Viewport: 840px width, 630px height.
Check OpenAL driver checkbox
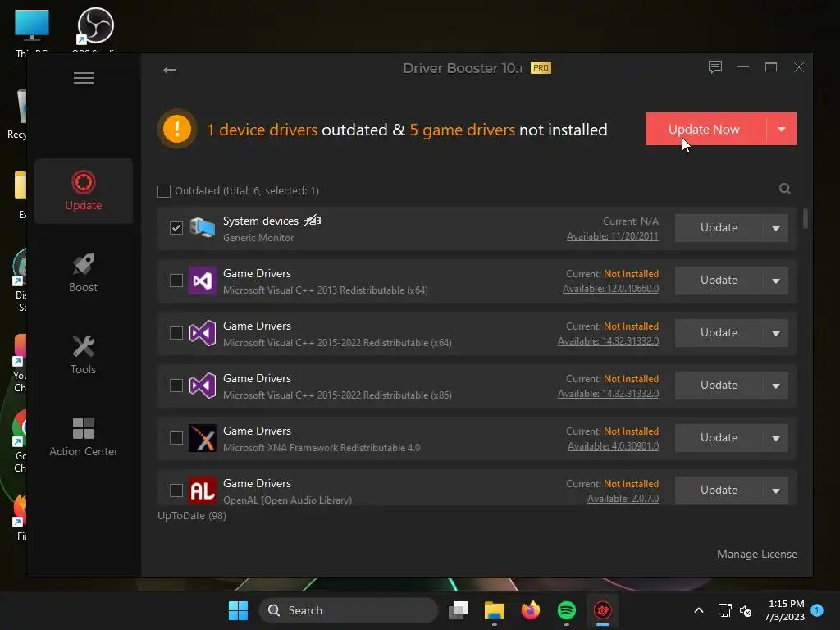pyautogui.click(x=176, y=491)
